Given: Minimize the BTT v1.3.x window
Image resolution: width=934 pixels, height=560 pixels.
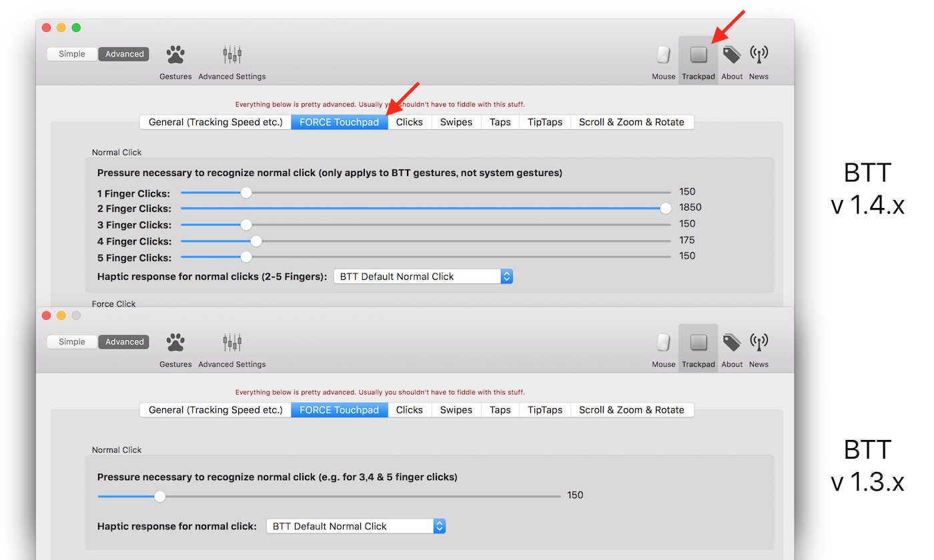Looking at the screenshot, I should tap(61, 315).
